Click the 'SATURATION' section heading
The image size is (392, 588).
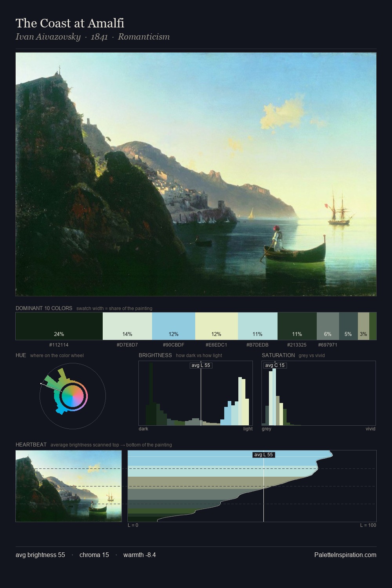coord(278,355)
